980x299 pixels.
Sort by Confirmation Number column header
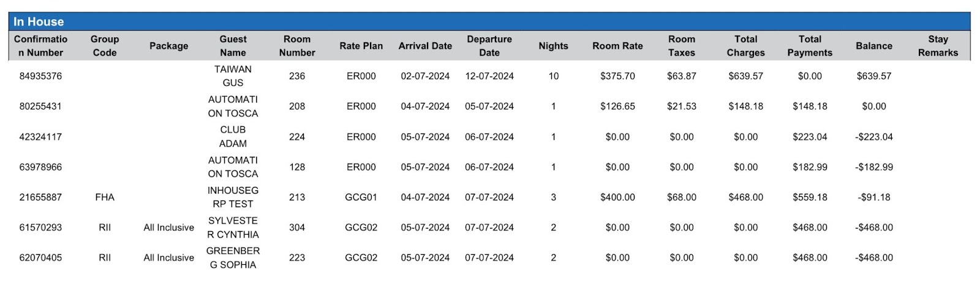click(x=40, y=46)
